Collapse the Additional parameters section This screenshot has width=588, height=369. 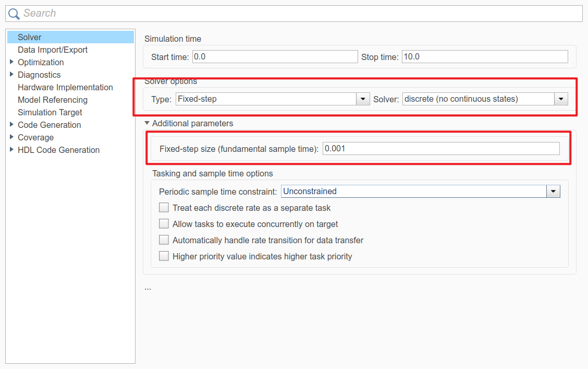(x=147, y=123)
